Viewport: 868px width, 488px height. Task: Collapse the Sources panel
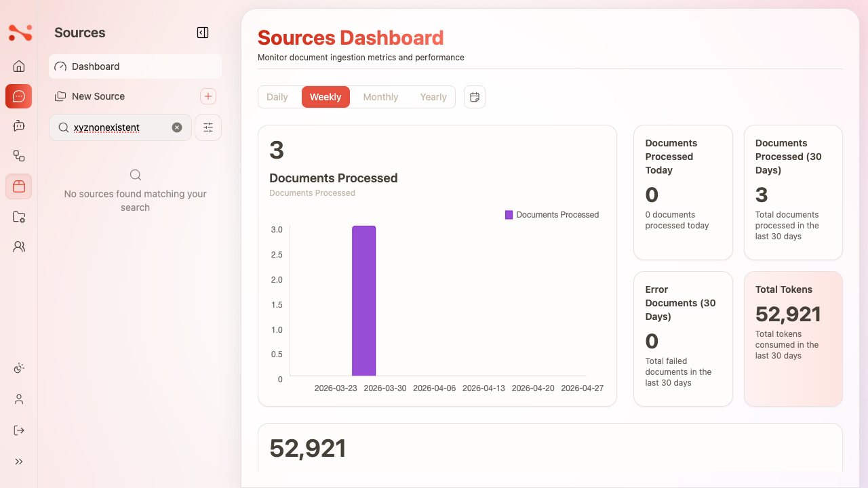click(203, 33)
